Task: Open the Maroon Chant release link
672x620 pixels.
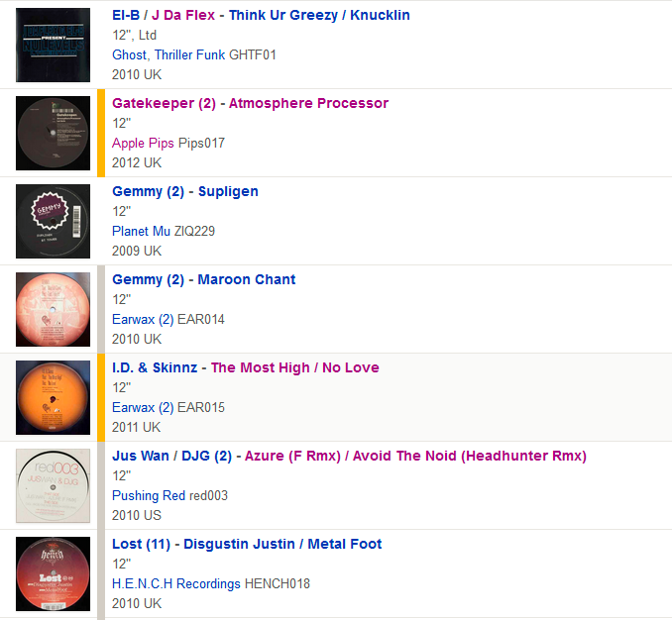Action: tap(247, 279)
